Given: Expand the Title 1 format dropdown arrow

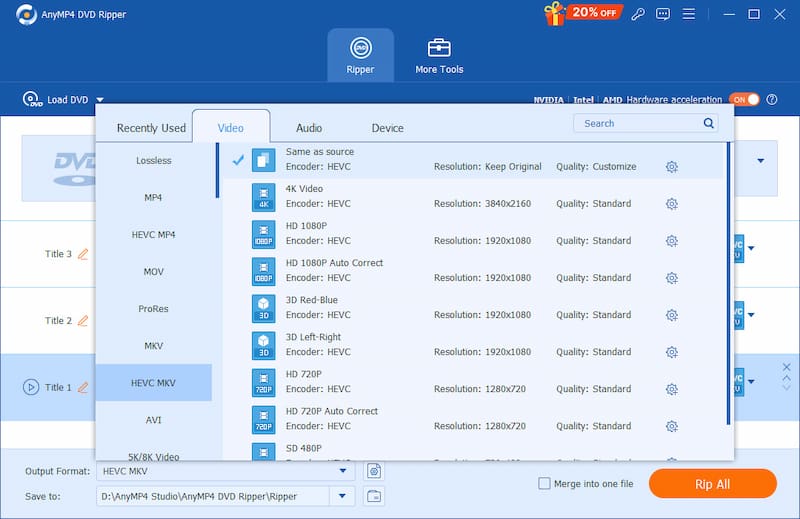Looking at the screenshot, I should 751,381.
